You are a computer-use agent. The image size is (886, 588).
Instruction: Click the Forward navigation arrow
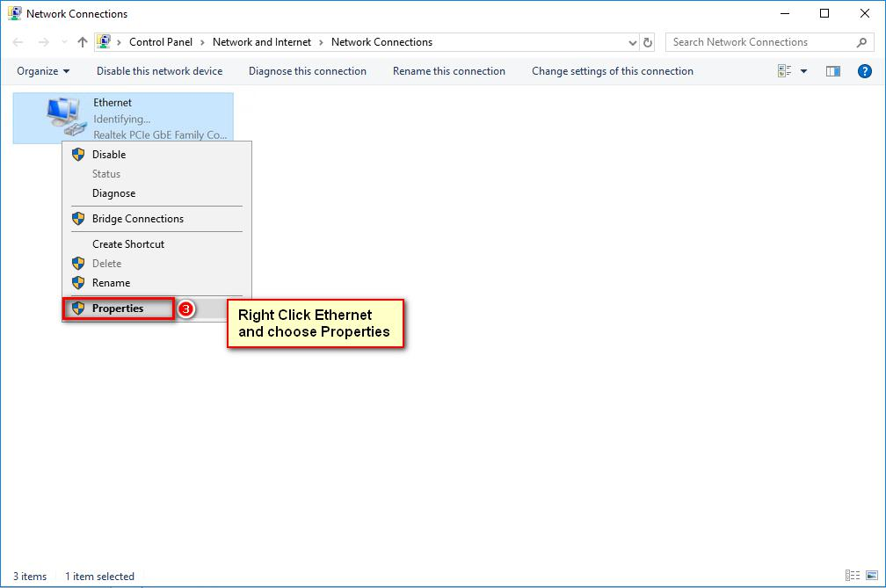click(x=44, y=42)
